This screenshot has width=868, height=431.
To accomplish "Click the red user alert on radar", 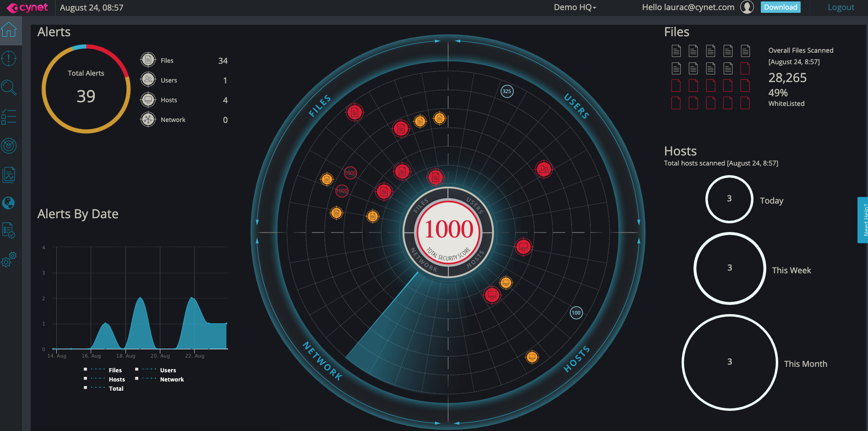I will 544,169.
